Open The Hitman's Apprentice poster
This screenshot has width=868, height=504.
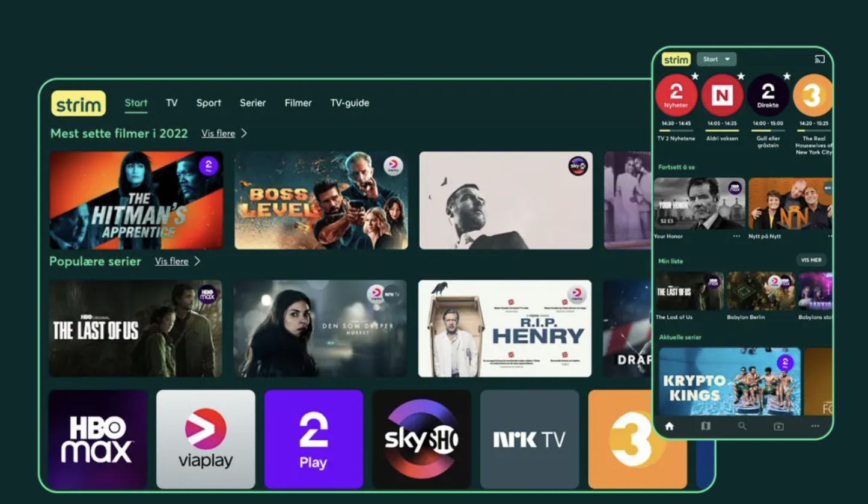pyautogui.click(x=136, y=200)
